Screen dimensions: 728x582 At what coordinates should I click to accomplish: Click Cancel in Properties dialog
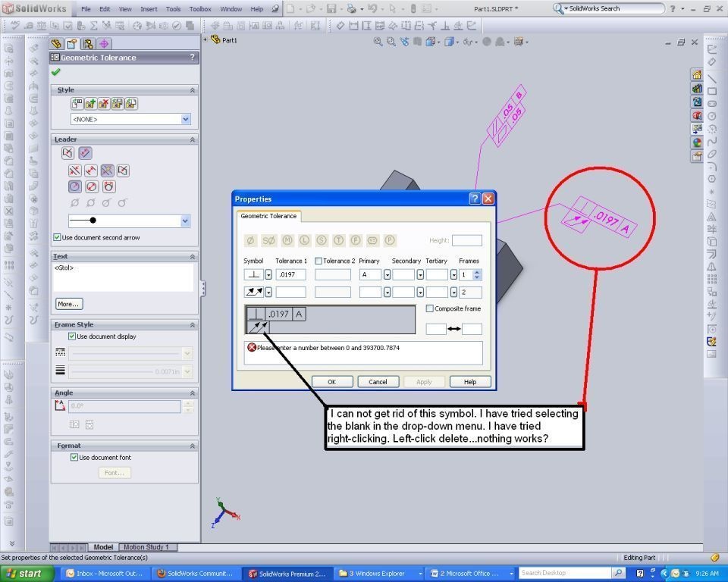pos(378,381)
